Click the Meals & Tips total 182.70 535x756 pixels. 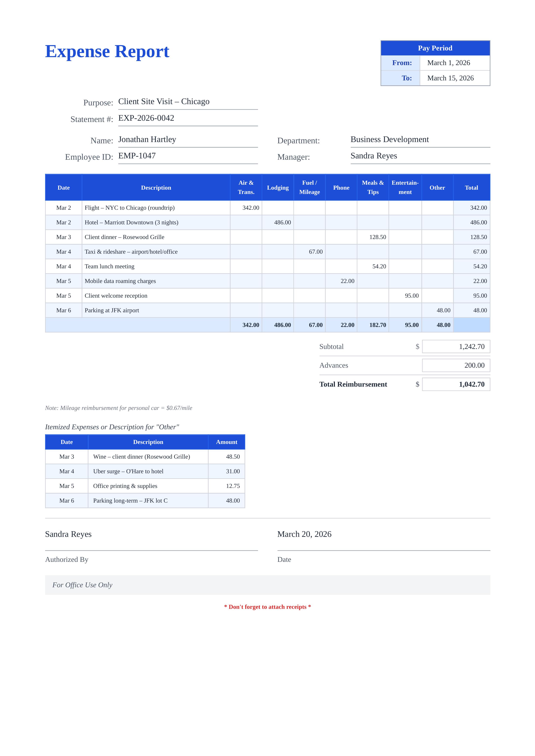coord(377,325)
